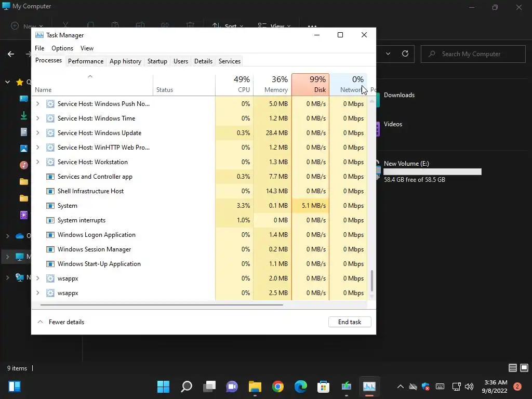
Task: Click the Windows Start-Up Application process icon
Action: coord(50,264)
